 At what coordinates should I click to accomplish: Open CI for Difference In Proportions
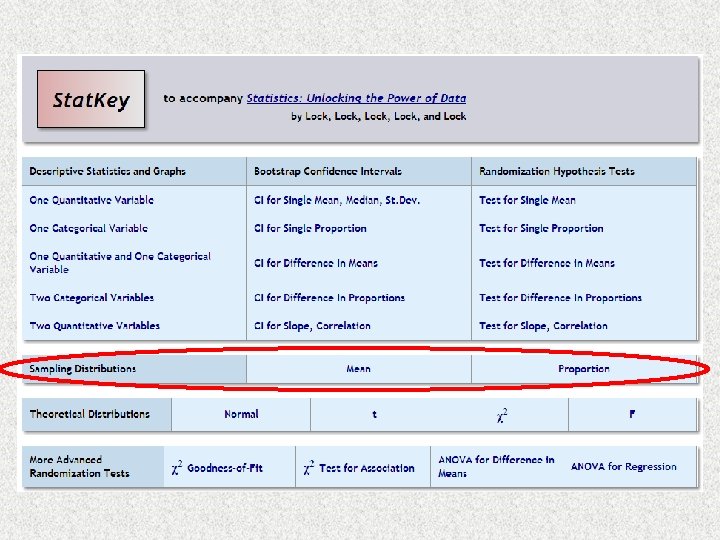(329, 298)
